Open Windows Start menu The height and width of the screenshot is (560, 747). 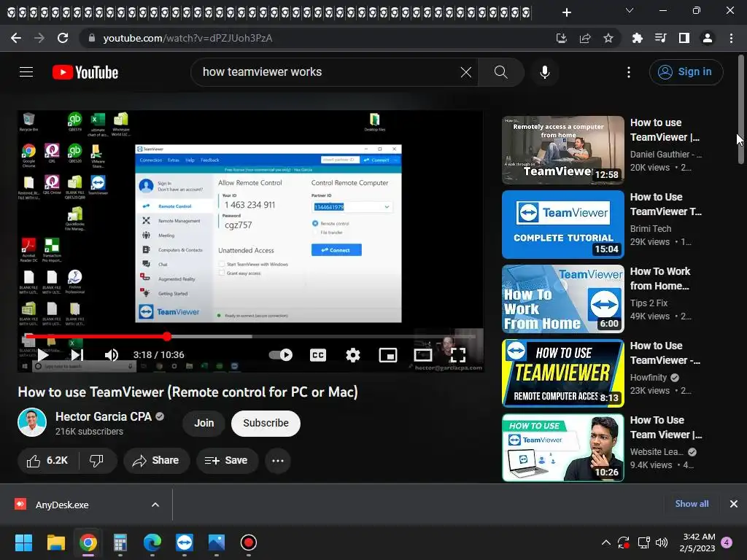click(x=23, y=542)
